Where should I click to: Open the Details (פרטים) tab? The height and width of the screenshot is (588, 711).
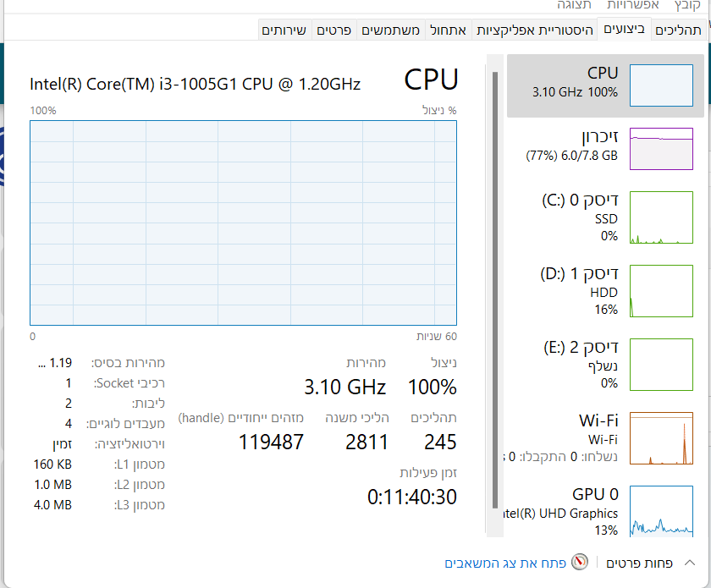point(334,30)
